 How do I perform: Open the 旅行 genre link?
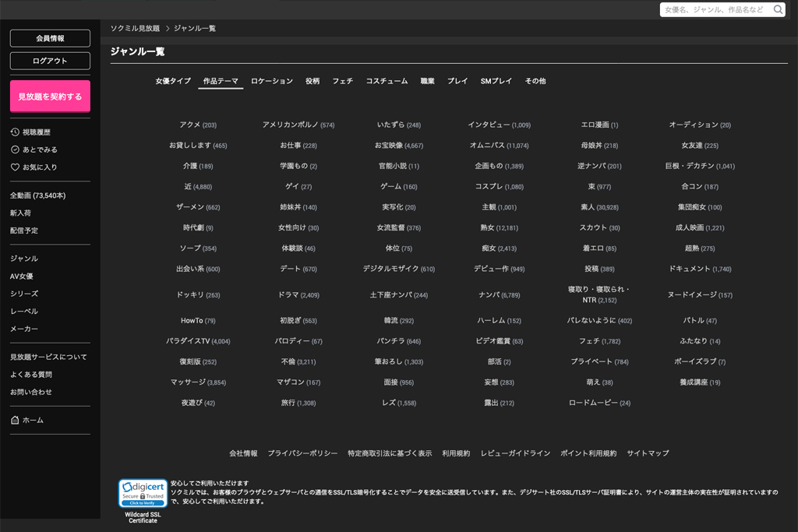pos(288,403)
